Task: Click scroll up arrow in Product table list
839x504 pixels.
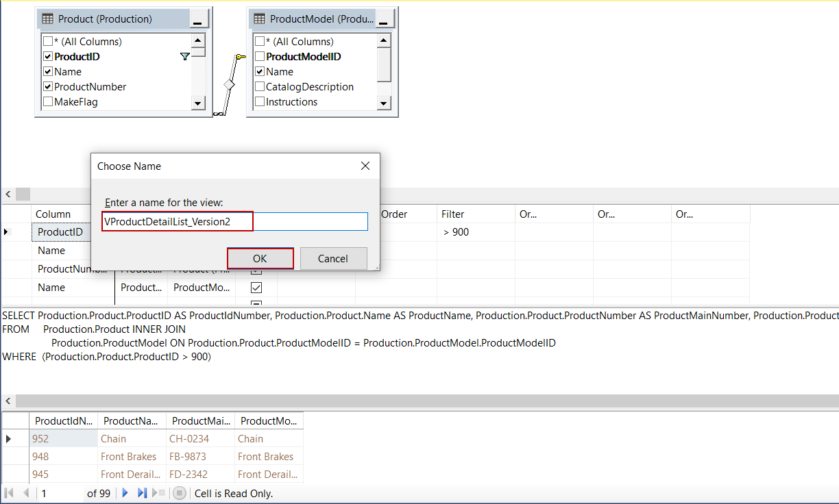Action: [x=198, y=40]
